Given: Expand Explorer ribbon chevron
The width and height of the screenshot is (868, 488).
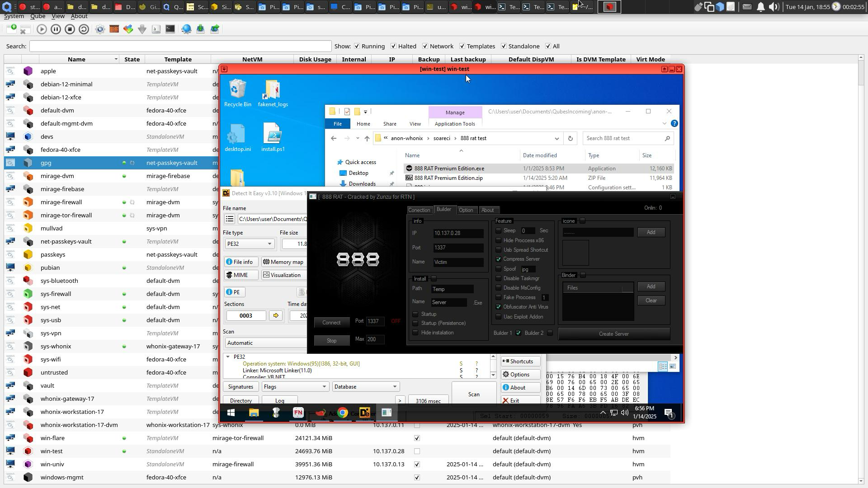Looking at the screenshot, I should 664,123.
